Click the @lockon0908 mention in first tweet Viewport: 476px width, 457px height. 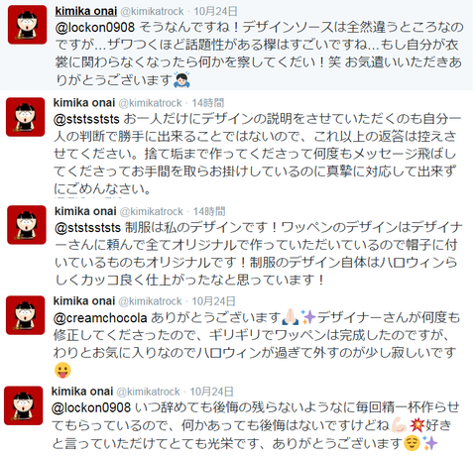[x=95, y=27]
